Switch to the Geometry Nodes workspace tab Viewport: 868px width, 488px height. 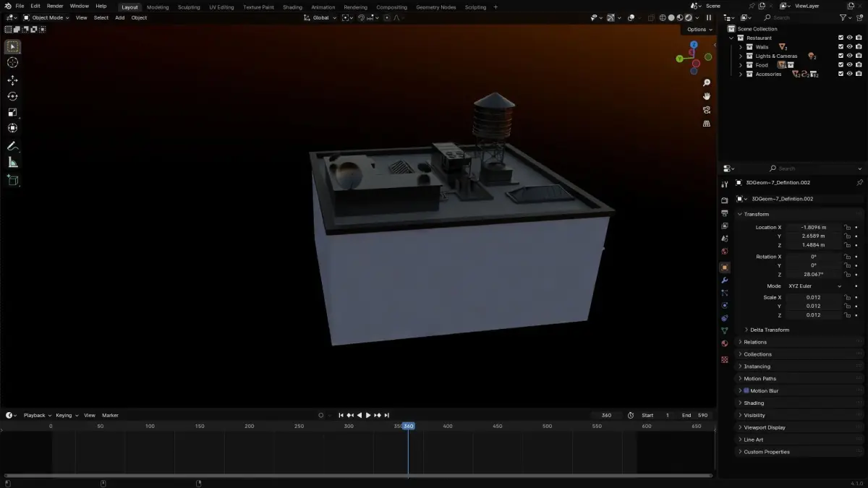(x=436, y=7)
